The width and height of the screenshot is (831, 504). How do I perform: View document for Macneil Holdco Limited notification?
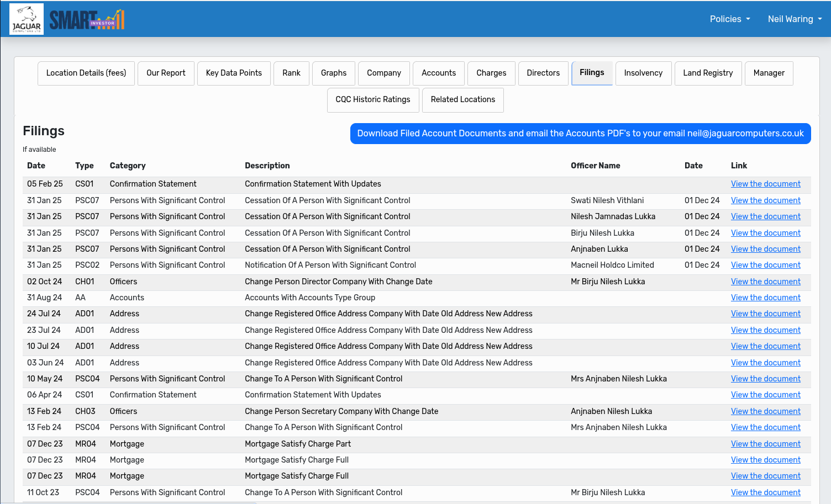[765, 266]
